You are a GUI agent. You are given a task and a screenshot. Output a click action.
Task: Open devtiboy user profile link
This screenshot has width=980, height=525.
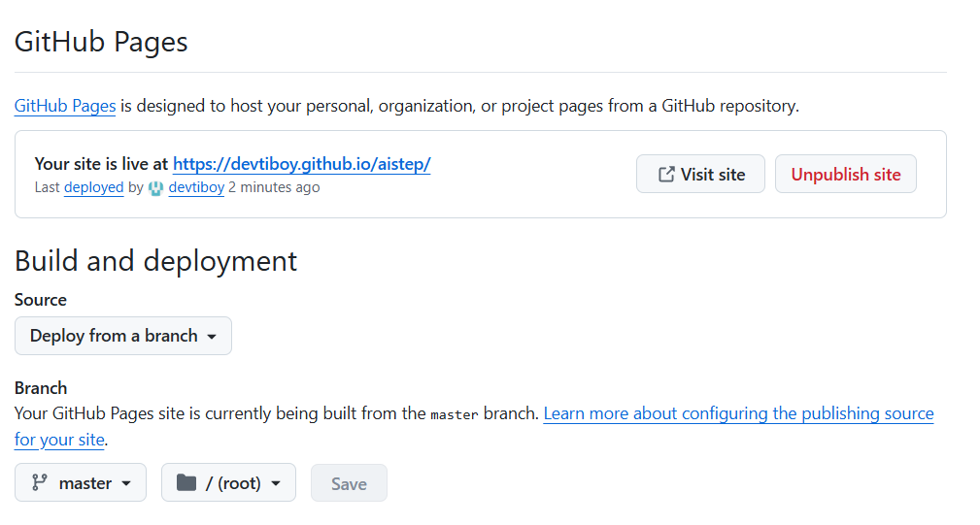[196, 187]
